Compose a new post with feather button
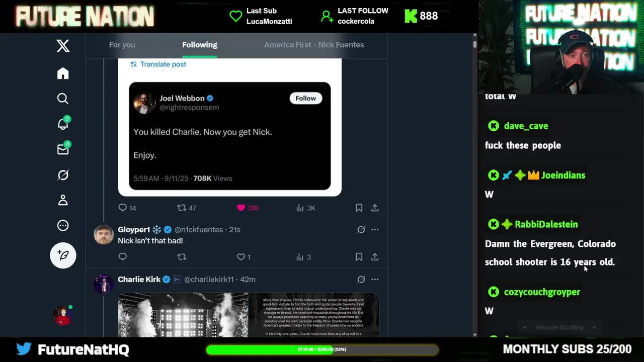 point(63,255)
